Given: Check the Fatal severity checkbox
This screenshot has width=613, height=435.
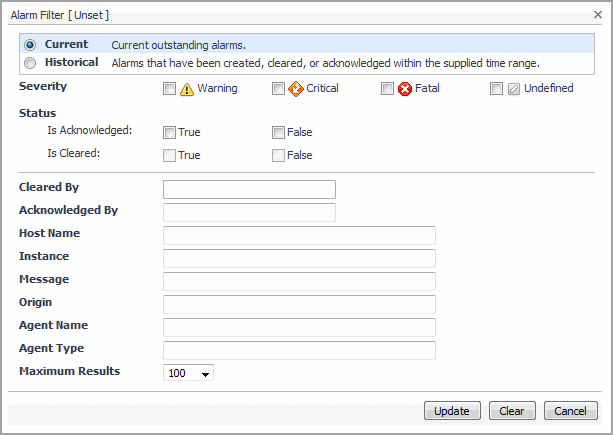Looking at the screenshot, I should 388,88.
